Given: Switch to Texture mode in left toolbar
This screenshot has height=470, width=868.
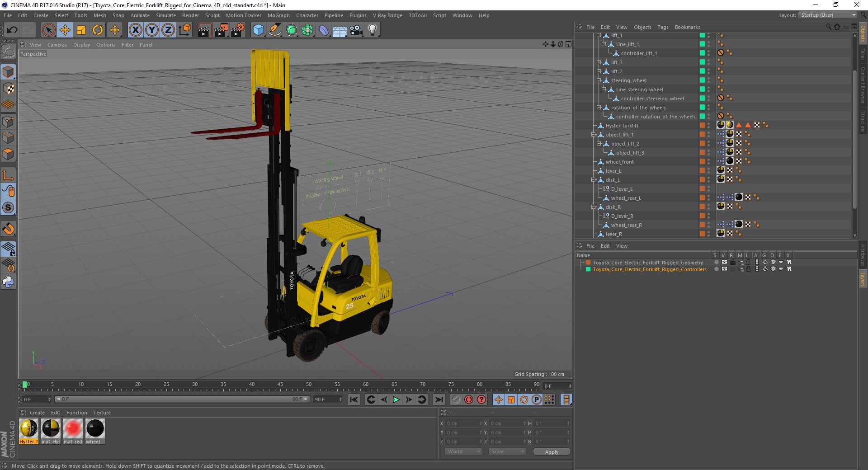Looking at the screenshot, I should click(x=8, y=89).
